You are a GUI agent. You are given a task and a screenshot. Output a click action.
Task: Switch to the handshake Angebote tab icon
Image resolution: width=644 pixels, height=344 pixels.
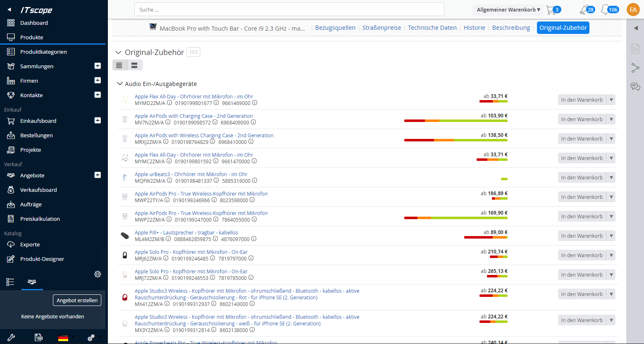click(32, 282)
